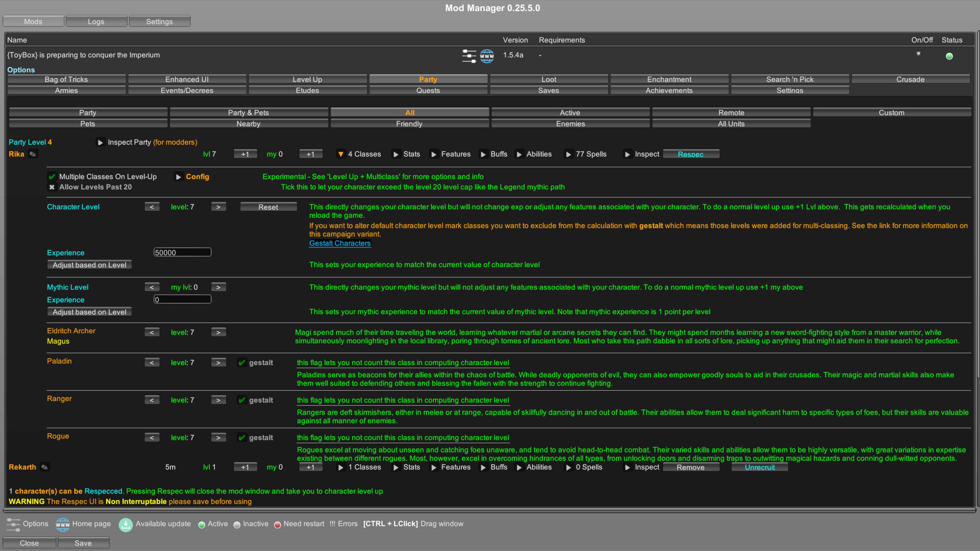The width and height of the screenshot is (980, 551).
Task: Click the pencil edit icon beside Rekarth
Action: point(44,467)
